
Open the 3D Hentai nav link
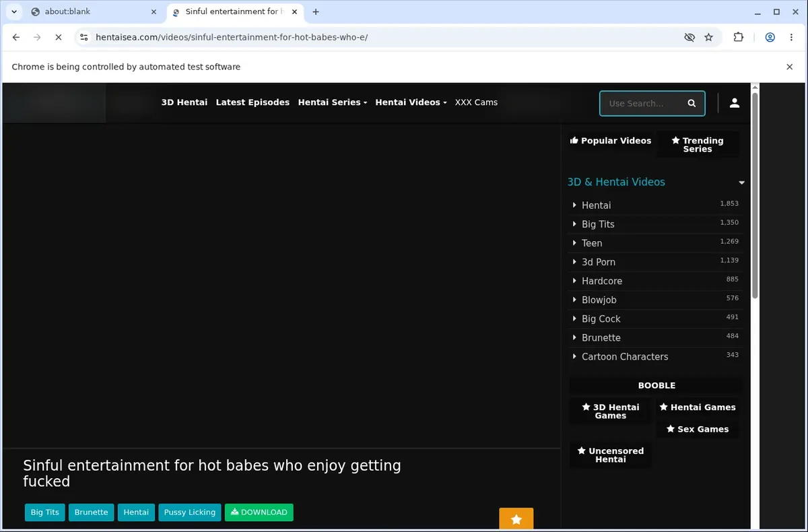184,102
